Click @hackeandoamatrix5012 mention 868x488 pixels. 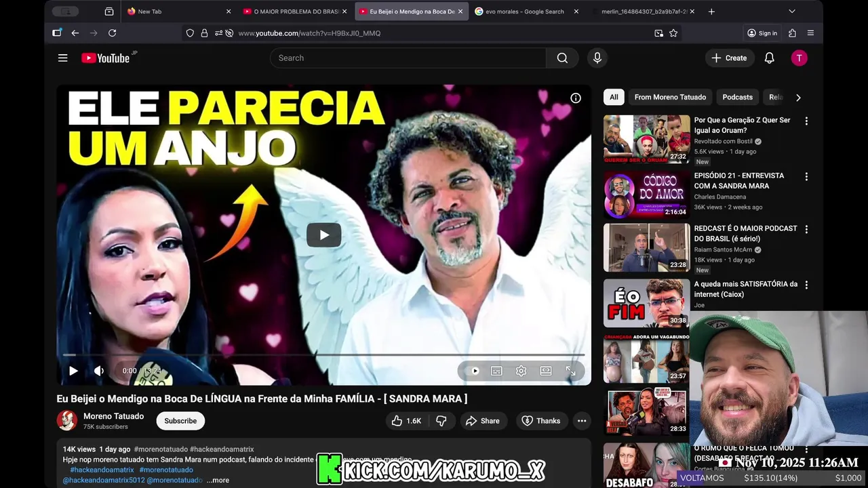[x=104, y=480]
